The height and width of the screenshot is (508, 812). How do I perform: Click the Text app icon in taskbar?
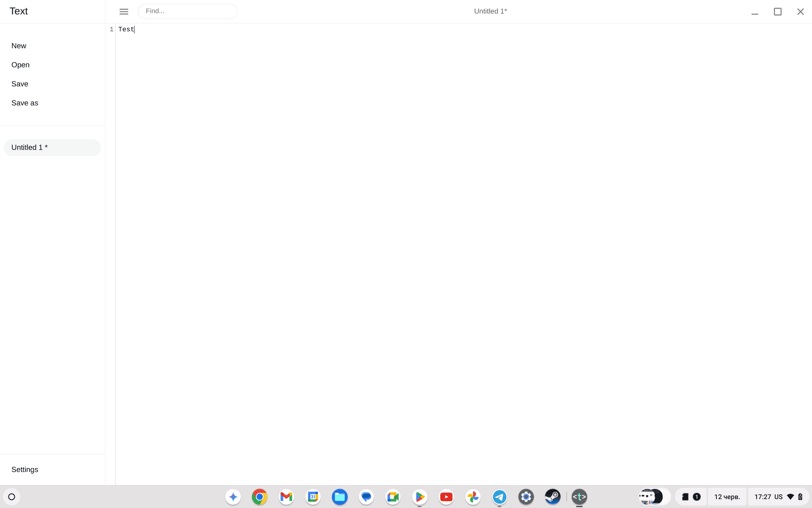point(579,496)
